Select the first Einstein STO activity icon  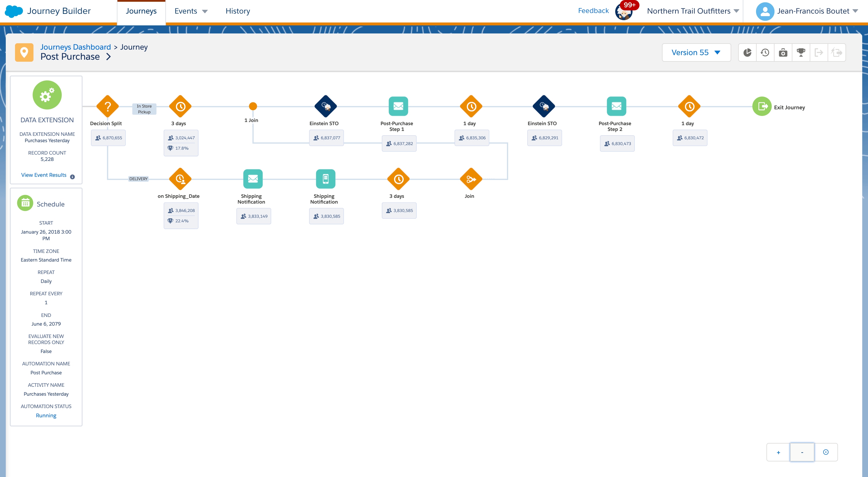[325, 107]
